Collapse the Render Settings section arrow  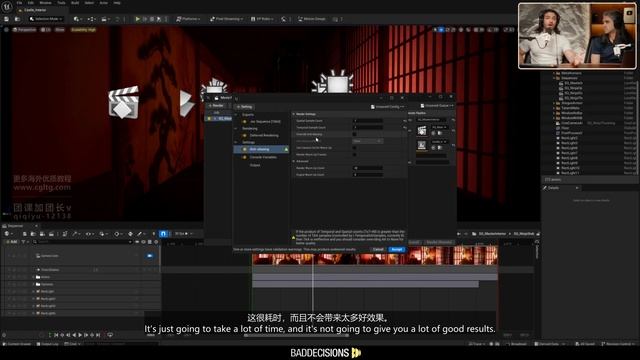point(293,114)
